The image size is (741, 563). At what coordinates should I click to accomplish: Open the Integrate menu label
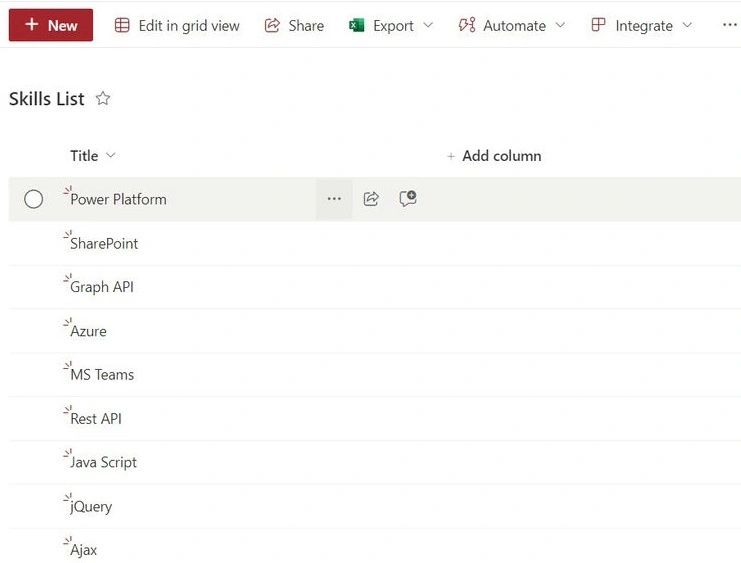point(644,26)
